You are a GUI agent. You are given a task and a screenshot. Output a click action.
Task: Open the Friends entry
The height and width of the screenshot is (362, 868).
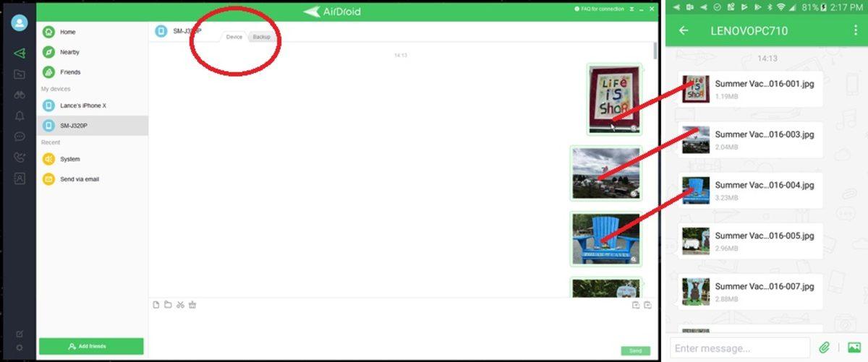point(92,72)
